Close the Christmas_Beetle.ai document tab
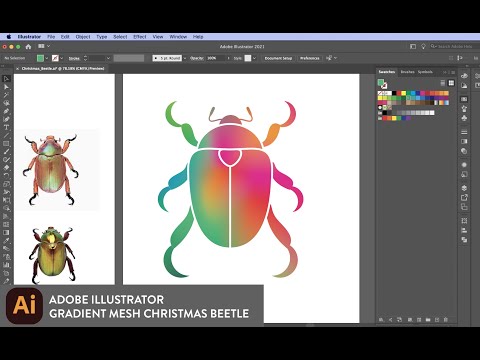This screenshot has height=360, width=480. [17, 69]
